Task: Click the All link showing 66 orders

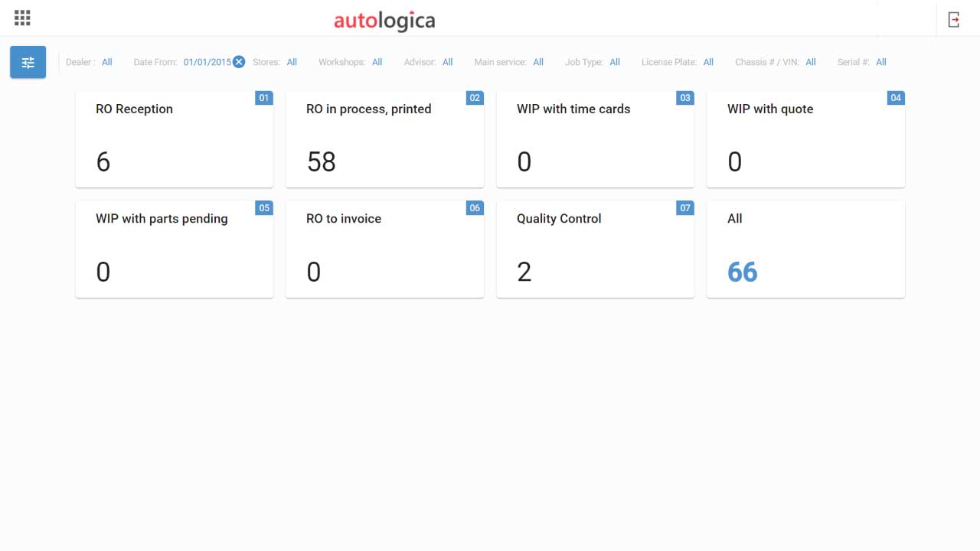Action: pyautogui.click(x=741, y=271)
